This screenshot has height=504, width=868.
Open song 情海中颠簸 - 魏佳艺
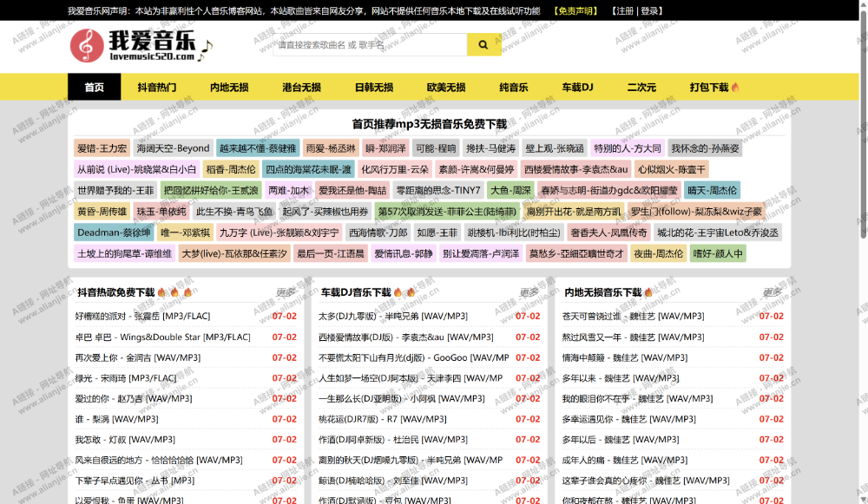coord(625,357)
